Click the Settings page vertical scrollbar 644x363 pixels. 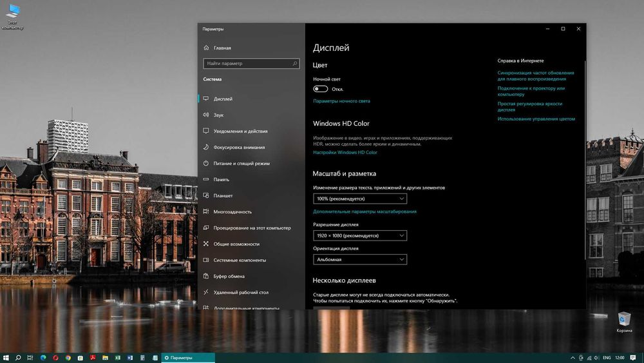[585, 160]
